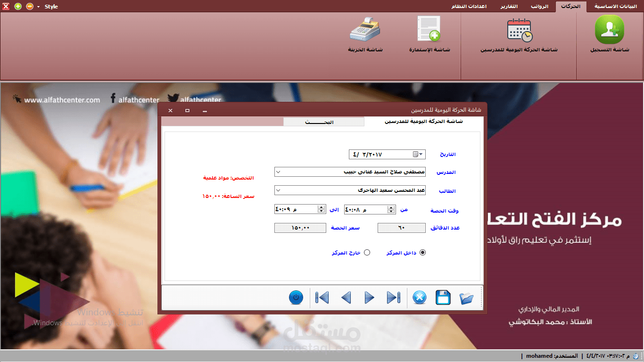Open a record using the folder icon
The height and width of the screenshot is (362, 644).
(467, 297)
